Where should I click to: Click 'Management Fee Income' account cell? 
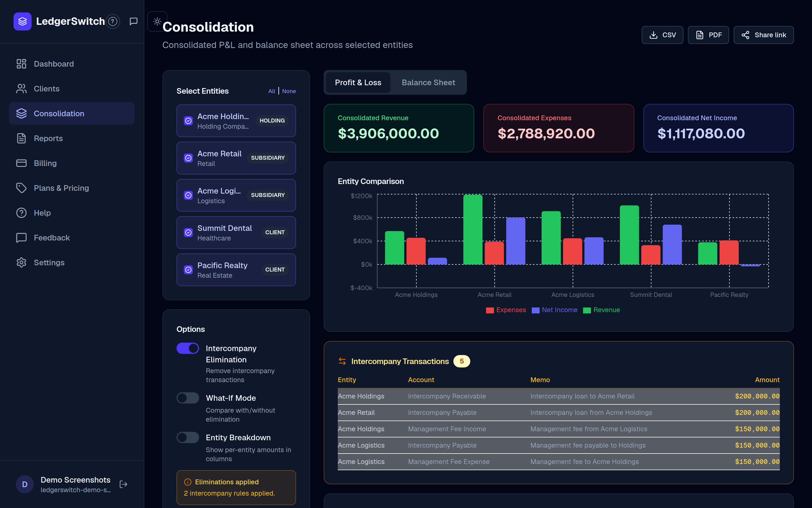click(447, 429)
